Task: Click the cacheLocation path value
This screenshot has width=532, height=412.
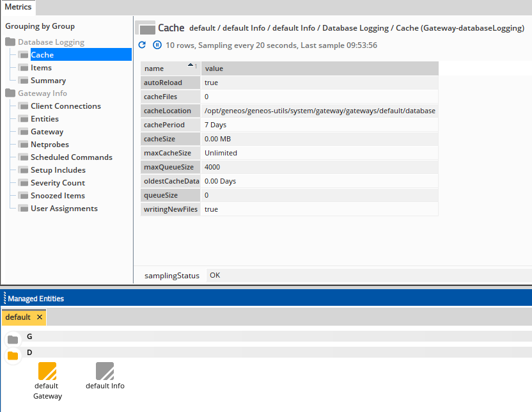Action: pos(320,111)
